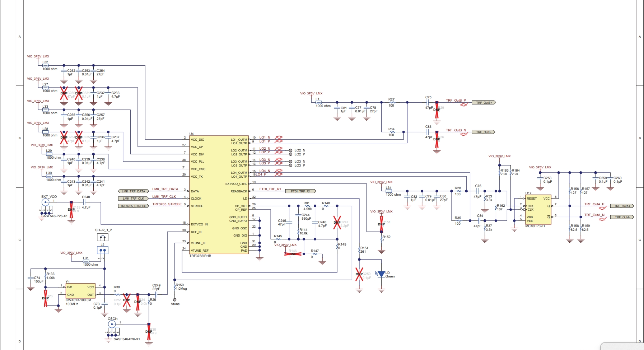
Task: Click the Vtune test point circle
Action: pos(175,300)
